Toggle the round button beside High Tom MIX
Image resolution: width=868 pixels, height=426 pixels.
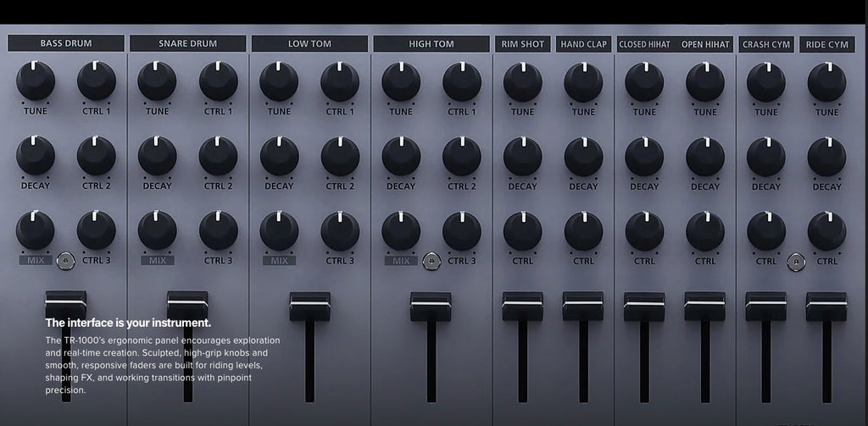click(431, 261)
